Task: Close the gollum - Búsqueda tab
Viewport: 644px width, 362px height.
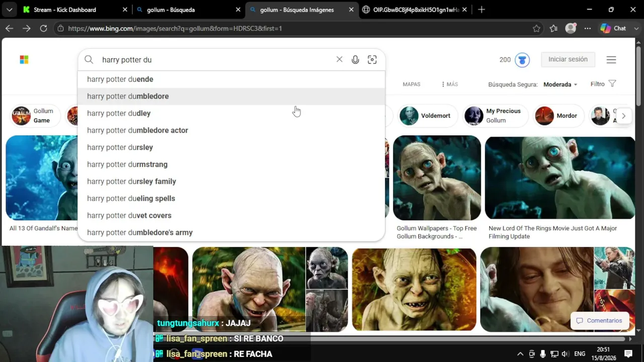Action: point(238,10)
